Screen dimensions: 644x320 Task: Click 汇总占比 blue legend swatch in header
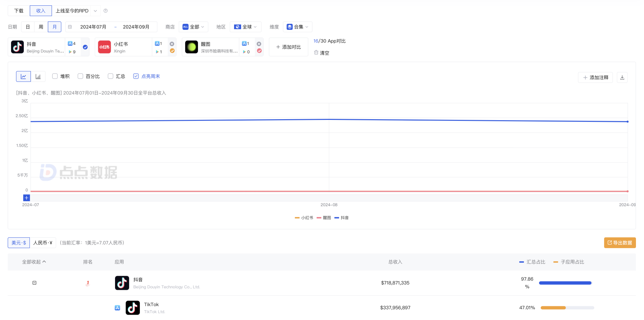coord(522,262)
